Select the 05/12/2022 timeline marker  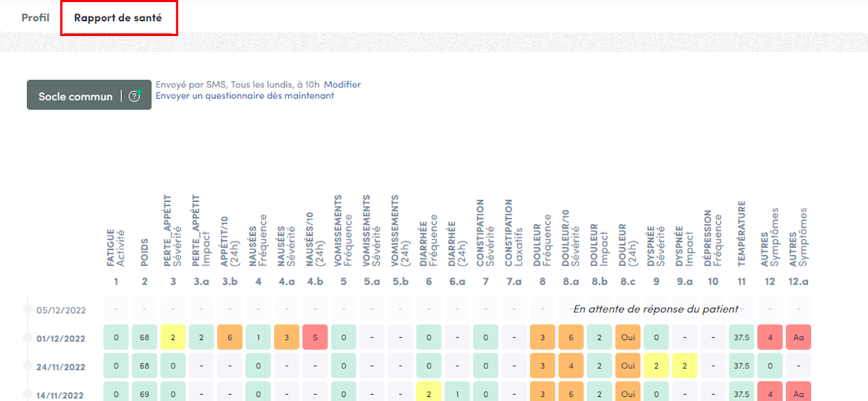click(x=28, y=309)
